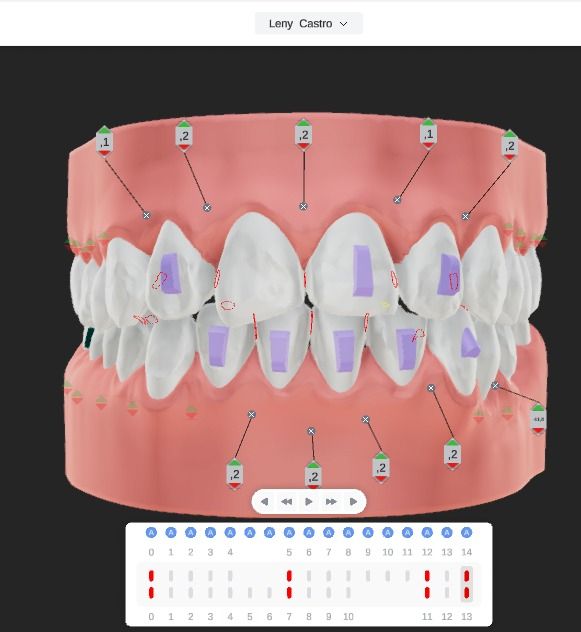This screenshot has height=632, width=581.
Task: Click the play button in playback controls
Action: click(309, 501)
